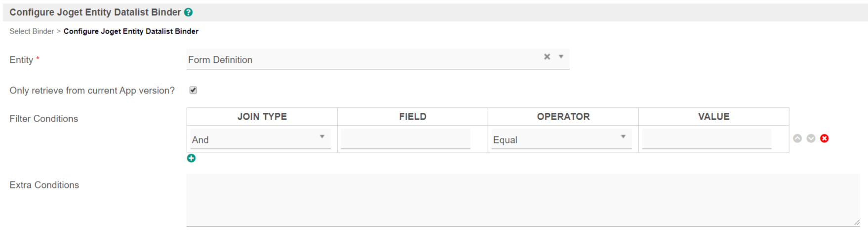This screenshot has width=868, height=233.
Task: Delete the filter condition row
Action: 825,139
